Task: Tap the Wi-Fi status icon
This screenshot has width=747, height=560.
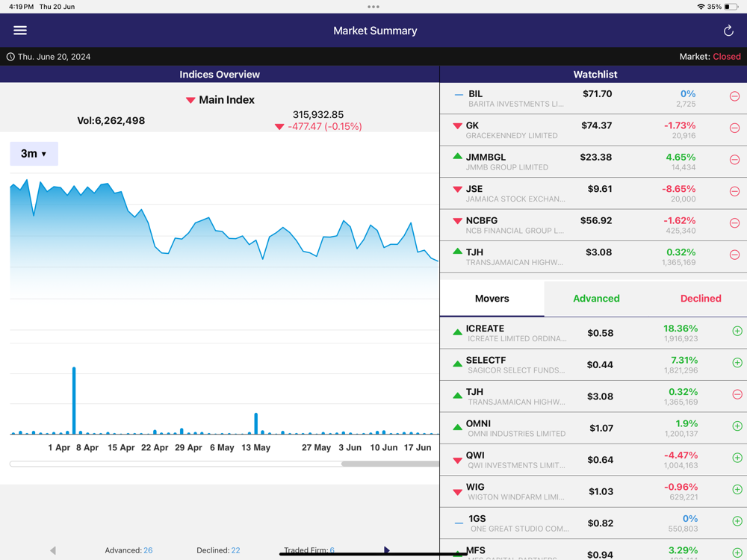Action: (x=701, y=7)
